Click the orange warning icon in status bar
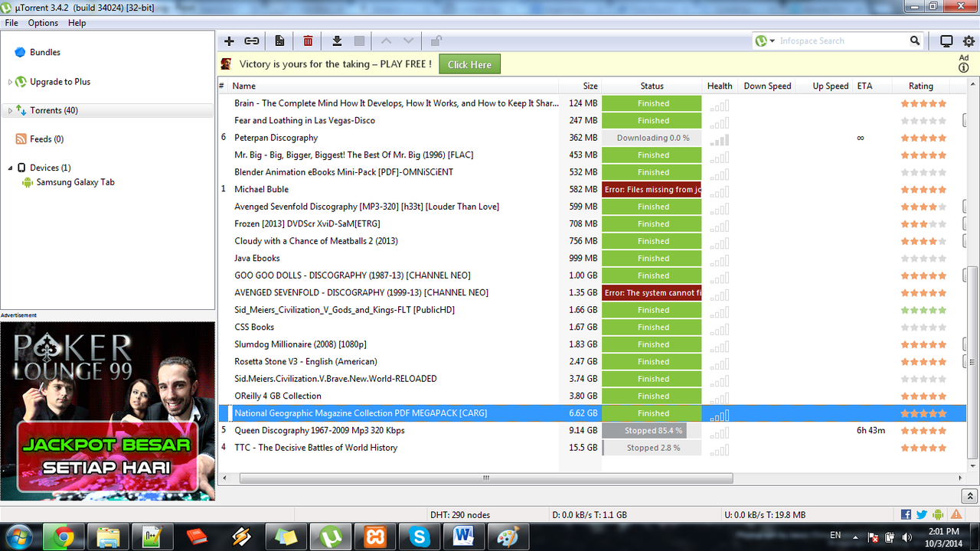 tap(956, 514)
